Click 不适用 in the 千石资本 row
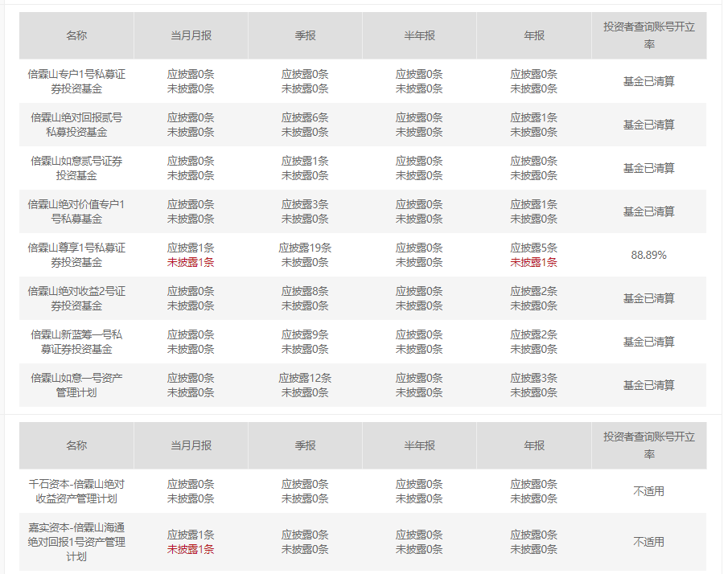Viewport: 728px width, 574px height. (x=648, y=491)
